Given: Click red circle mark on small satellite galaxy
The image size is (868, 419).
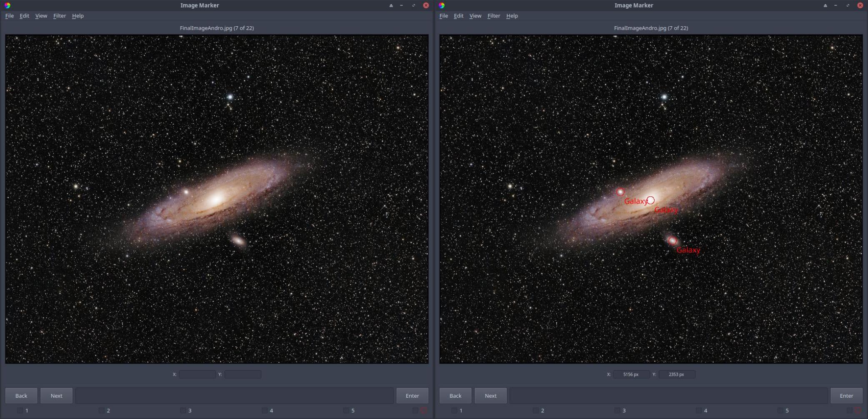Looking at the screenshot, I should [672, 241].
